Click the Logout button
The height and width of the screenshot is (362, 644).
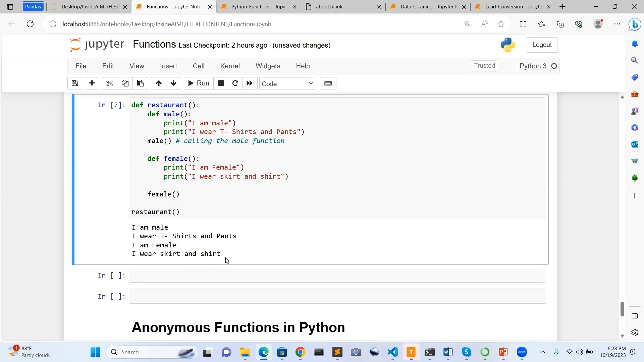pyautogui.click(x=542, y=45)
